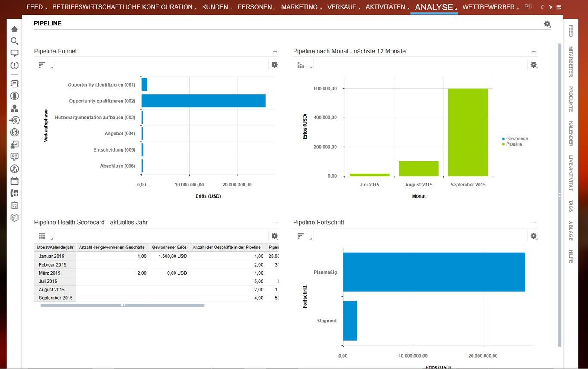Screen dimensions: 588x369
Task: Open the magnifier search icon in sidebar
Action: click(x=14, y=41)
